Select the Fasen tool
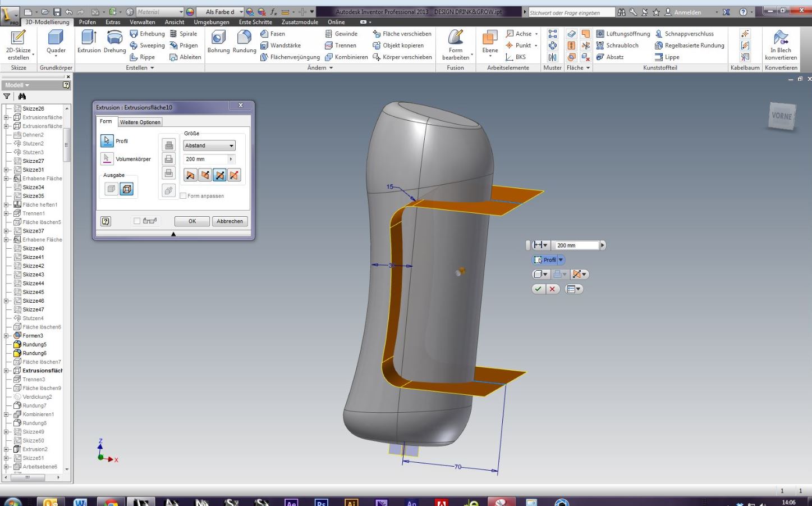The height and width of the screenshot is (506, 812). click(273, 34)
